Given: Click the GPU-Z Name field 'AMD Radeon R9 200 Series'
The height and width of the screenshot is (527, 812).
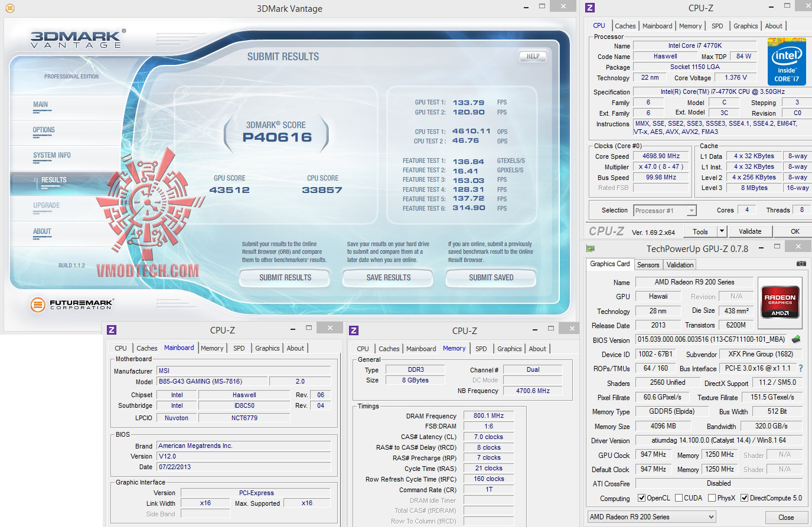Looking at the screenshot, I should (694, 282).
